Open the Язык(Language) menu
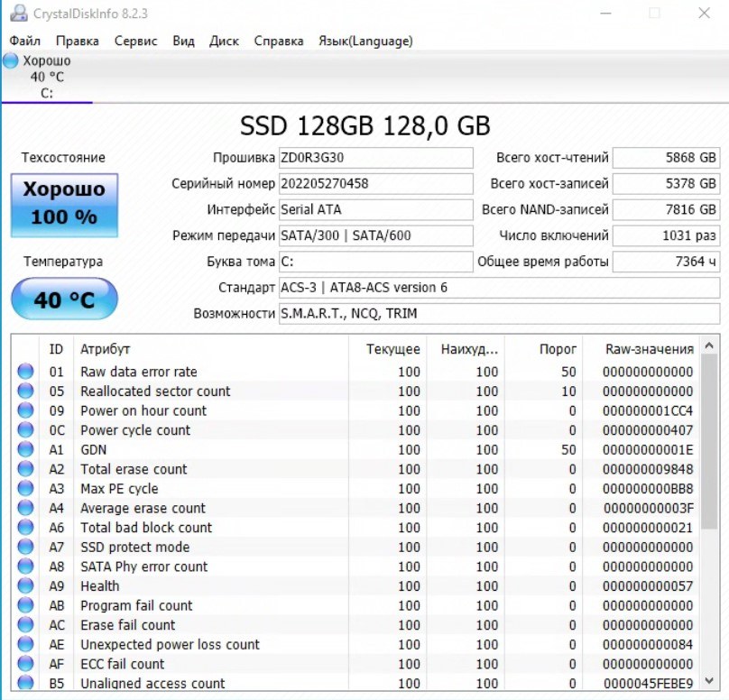This screenshot has height=700, width=729. click(365, 41)
